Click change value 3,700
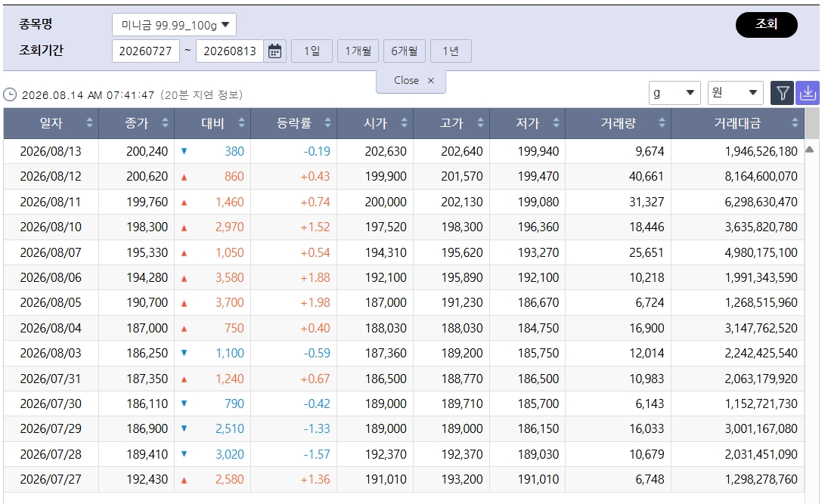Viewport: 828px width, 504px height. [x=230, y=302]
